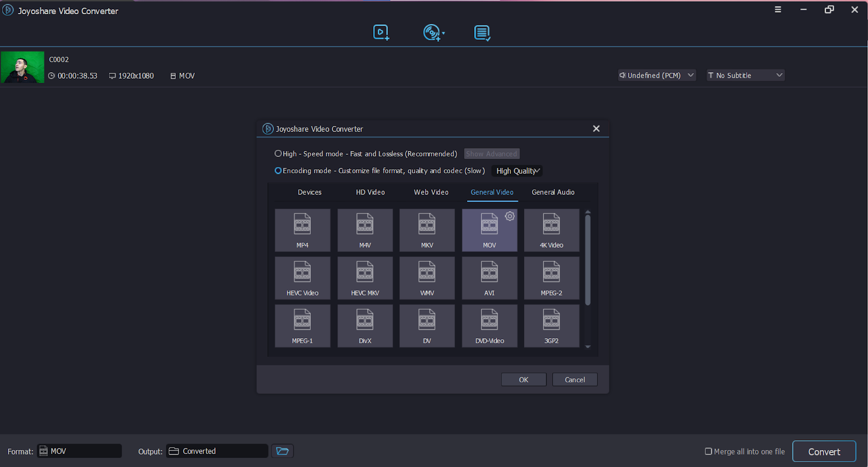Click scrollbar up arrow in format list
This screenshot has width=868, height=467.
588,212
